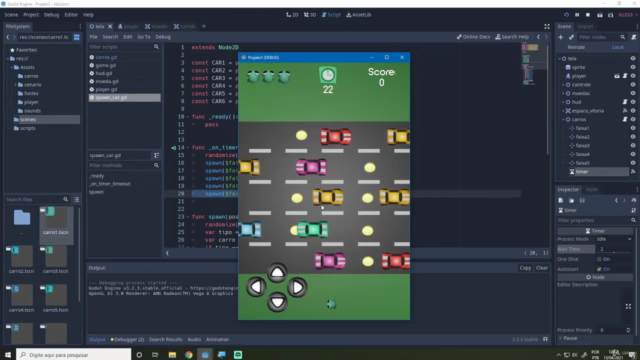Fold the _ready function at line 10
Image resolution: width=640 pixels, height=360 pixels.
pos(188,117)
